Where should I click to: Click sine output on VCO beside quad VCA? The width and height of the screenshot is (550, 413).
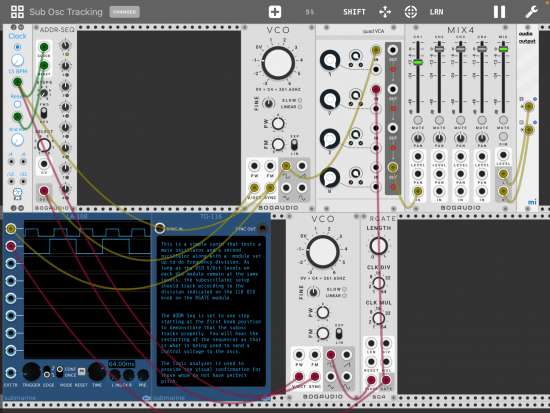[x=302, y=188]
